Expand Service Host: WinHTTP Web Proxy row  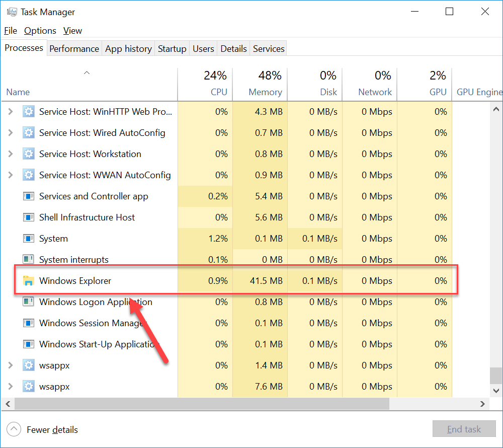pyautogui.click(x=11, y=112)
